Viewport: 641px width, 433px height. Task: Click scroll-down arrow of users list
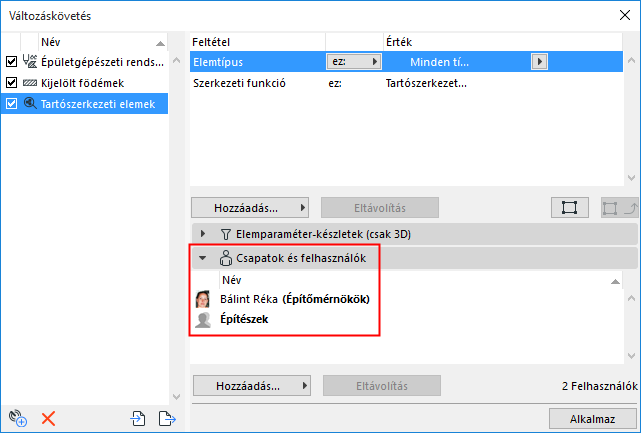pos(631,356)
